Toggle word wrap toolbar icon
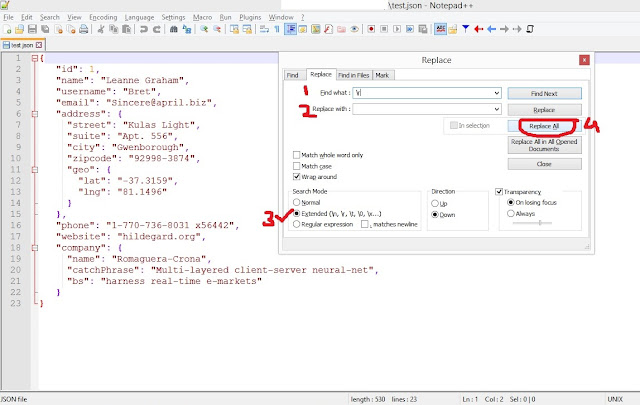The height and width of the screenshot is (405, 640). (x=264, y=29)
